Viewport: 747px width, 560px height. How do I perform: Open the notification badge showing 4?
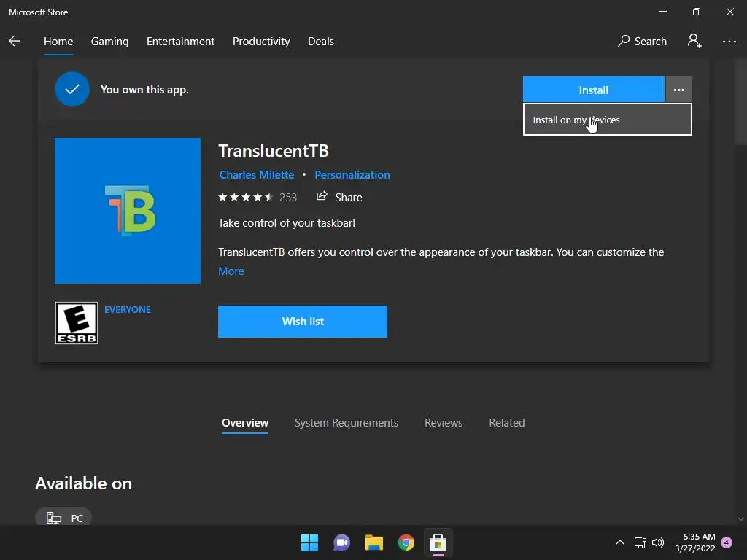click(x=727, y=542)
